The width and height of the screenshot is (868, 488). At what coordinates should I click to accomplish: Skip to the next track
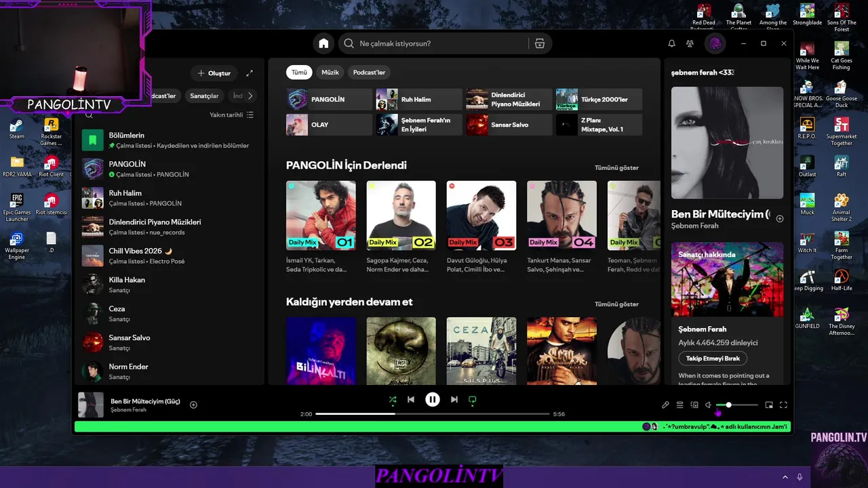coord(454,400)
